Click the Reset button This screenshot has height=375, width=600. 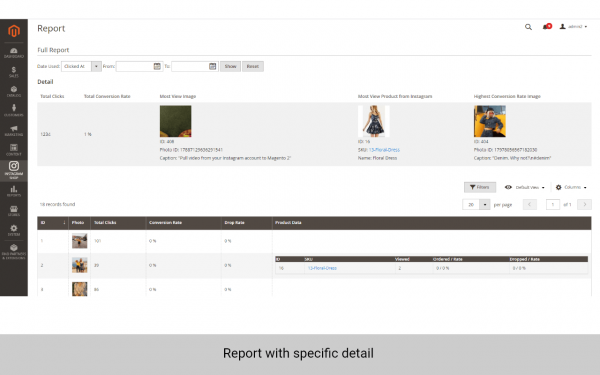click(253, 66)
